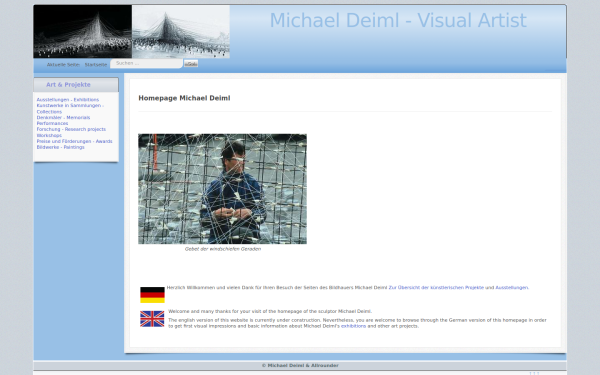The width and height of the screenshot is (600, 375).
Task: Click the Startseite breadcrumb
Action: (96, 65)
